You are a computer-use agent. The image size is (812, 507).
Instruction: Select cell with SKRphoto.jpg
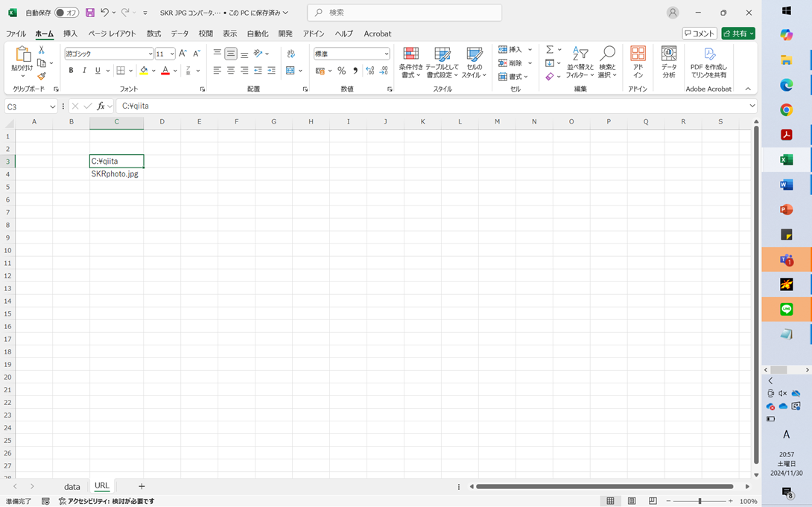click(x=116, y=173)
